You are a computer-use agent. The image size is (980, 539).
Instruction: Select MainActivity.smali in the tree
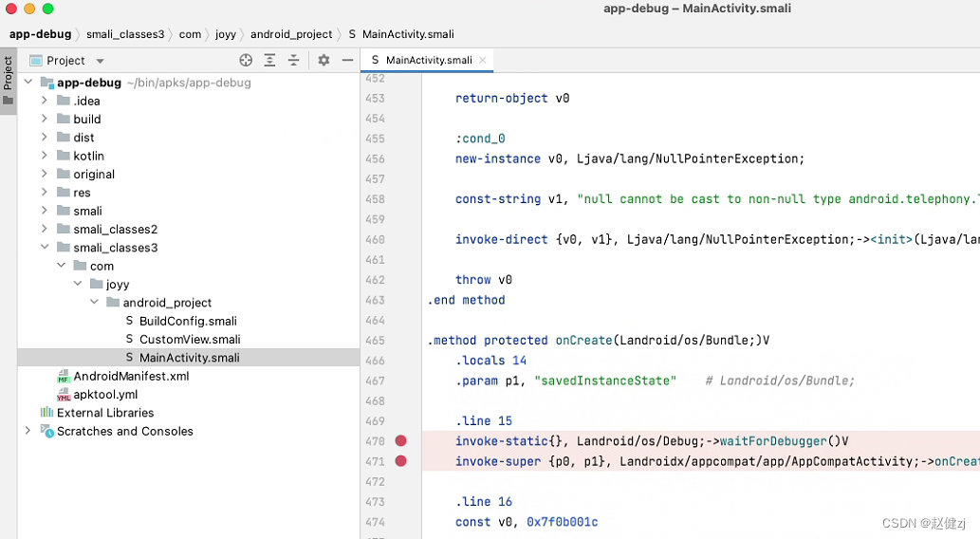pyautogui.click(x=188, y=358)
